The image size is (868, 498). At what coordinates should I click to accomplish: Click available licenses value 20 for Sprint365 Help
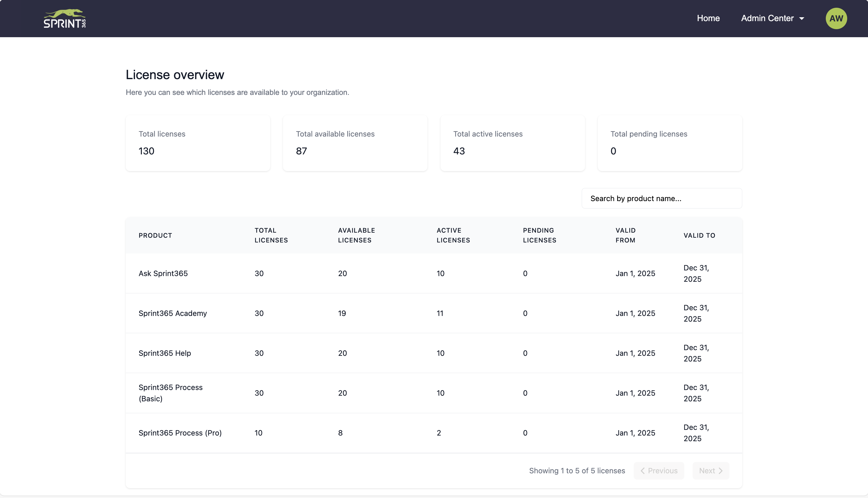pyautogui.click(x=342, y=353)
